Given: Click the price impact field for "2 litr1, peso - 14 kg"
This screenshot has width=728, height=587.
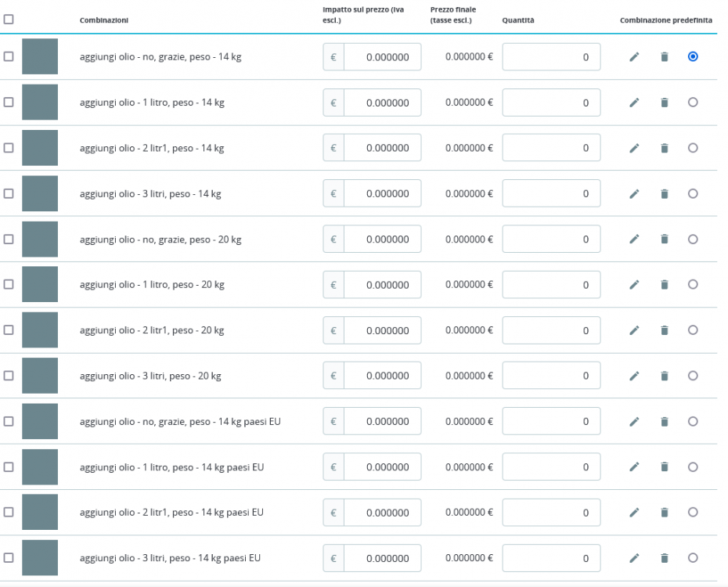Looking at the screenshot, I should 384,147.
